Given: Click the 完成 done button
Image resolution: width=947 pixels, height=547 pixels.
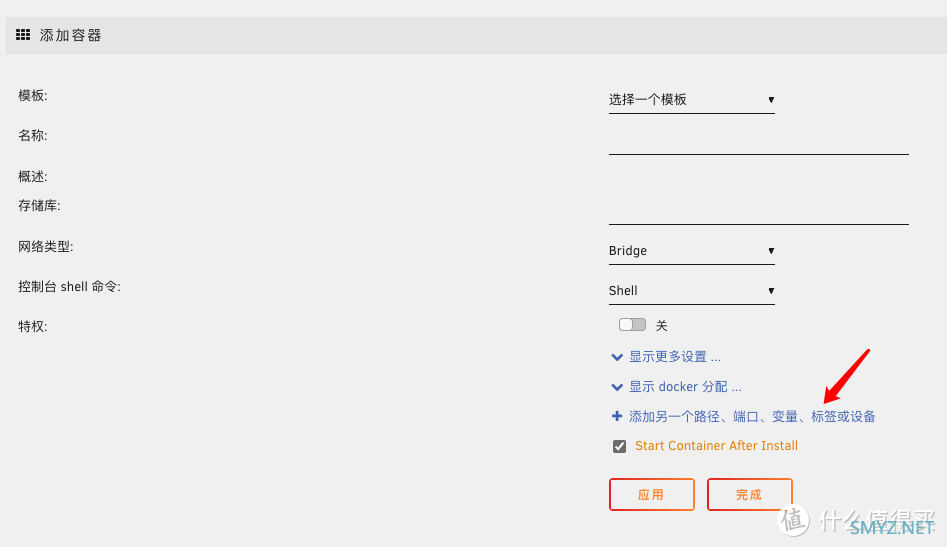Looking at the screenshot, I should click(750, 494).
